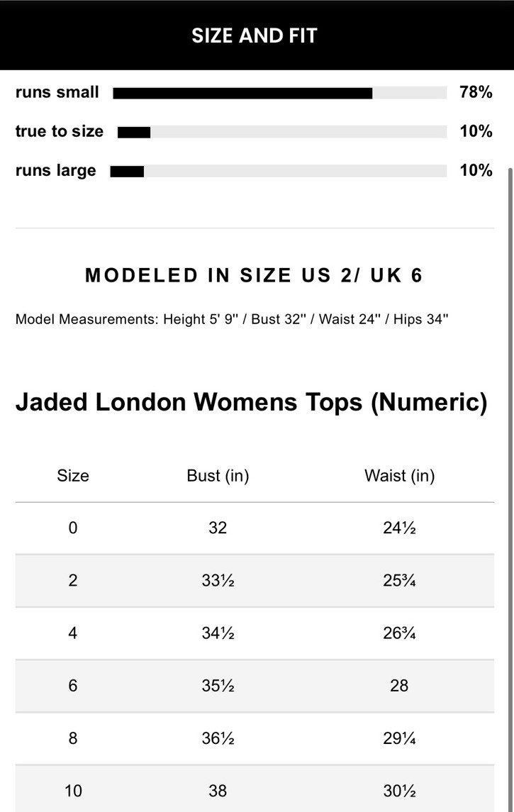The width and height of the screenshot is (514, 812).
Task: Click the Model Measurements text line
Action: pos(232,319)
